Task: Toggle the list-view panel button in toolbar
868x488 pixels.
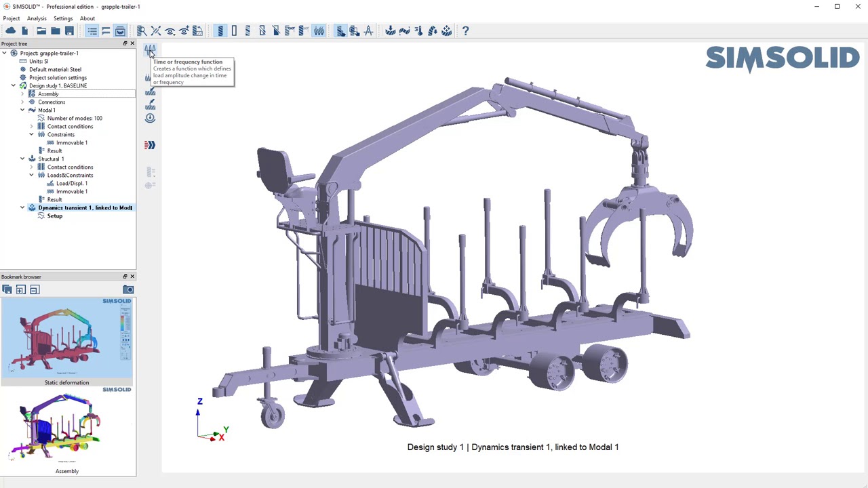Action: pyautogui.click(x=92, y=30)
